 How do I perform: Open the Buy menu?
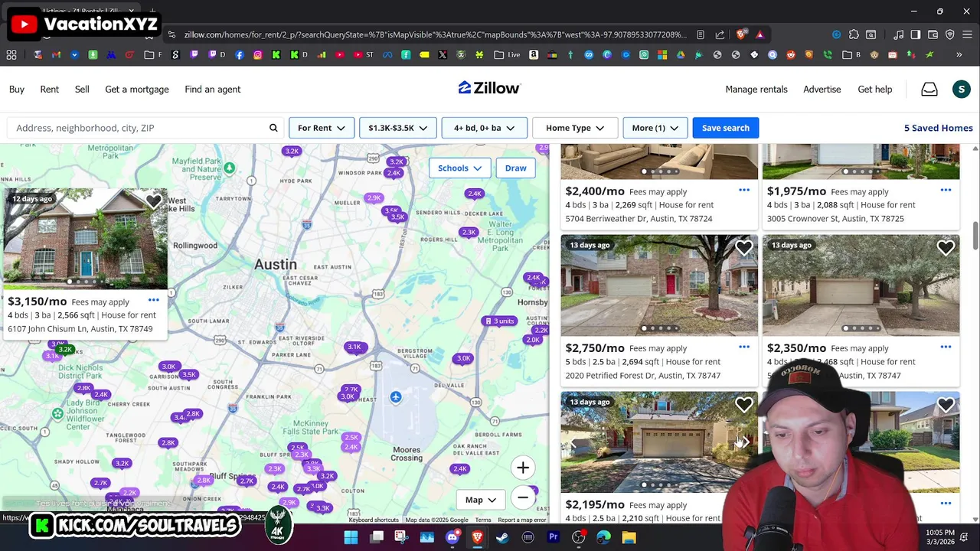click(x=17, y=90)
